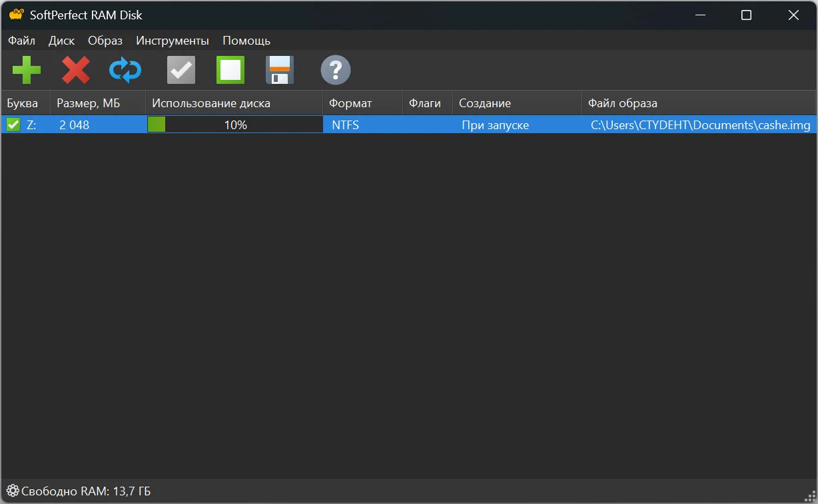Click the green square Image icon
This screenshot has height=504, width=818.
(230, 70)
